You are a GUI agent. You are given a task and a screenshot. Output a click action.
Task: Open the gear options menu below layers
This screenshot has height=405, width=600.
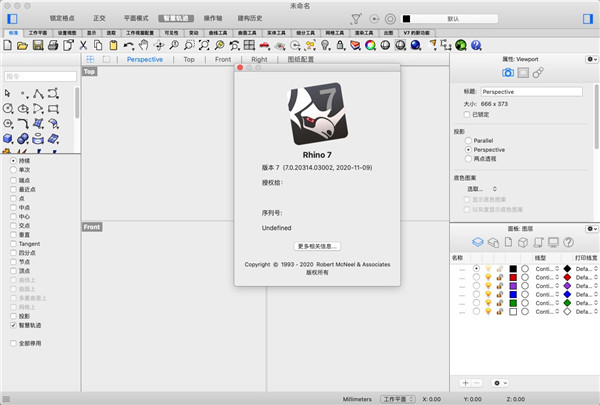[499, 383]
